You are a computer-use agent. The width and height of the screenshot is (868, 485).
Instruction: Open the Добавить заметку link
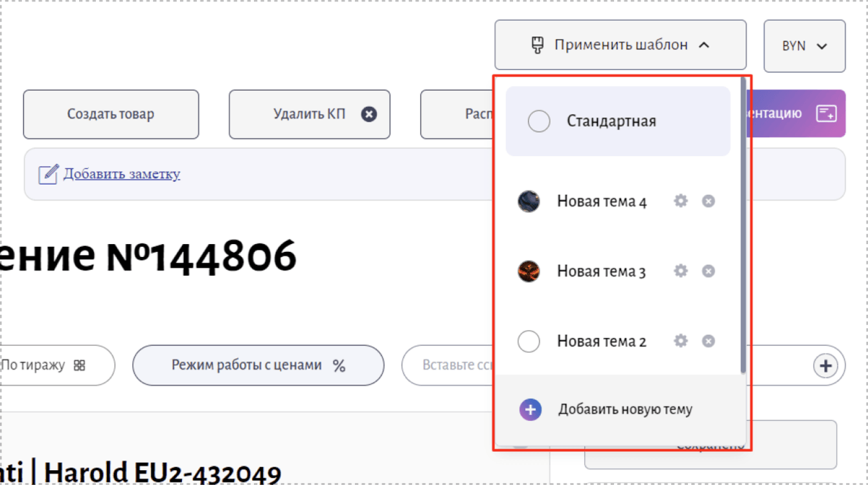tap(121, 174)
